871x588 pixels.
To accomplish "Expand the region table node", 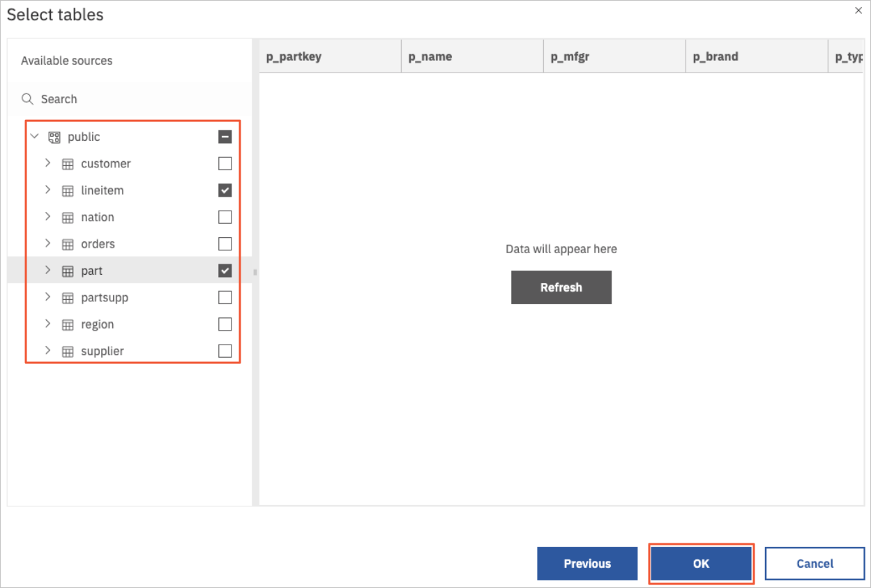I will [47, 324].
